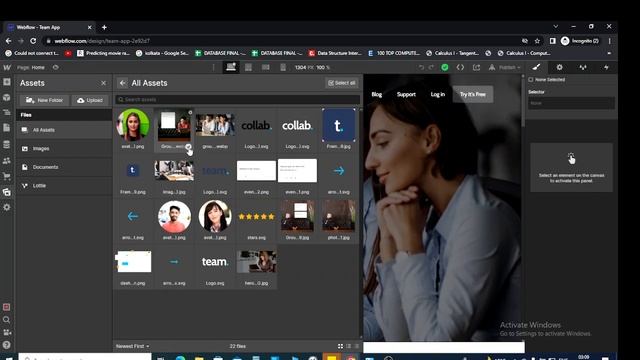Open the Navigator panel icon
The image size is (640, 360).
[x=7, y=112]
